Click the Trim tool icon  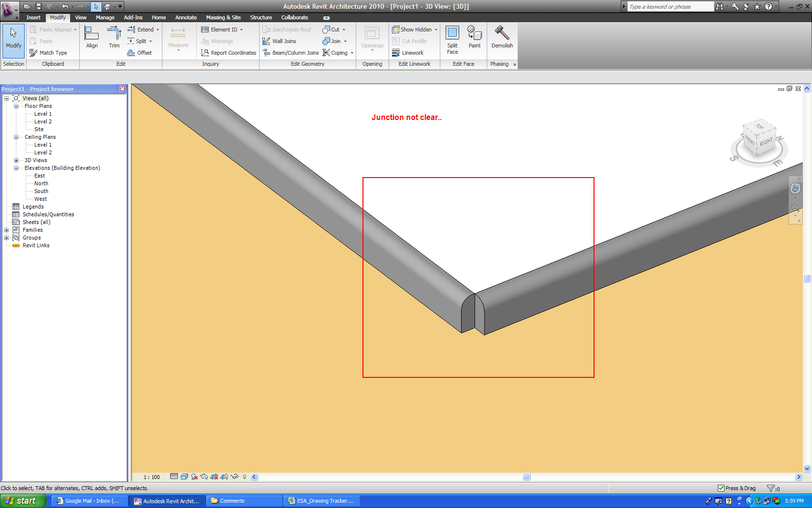114,37
